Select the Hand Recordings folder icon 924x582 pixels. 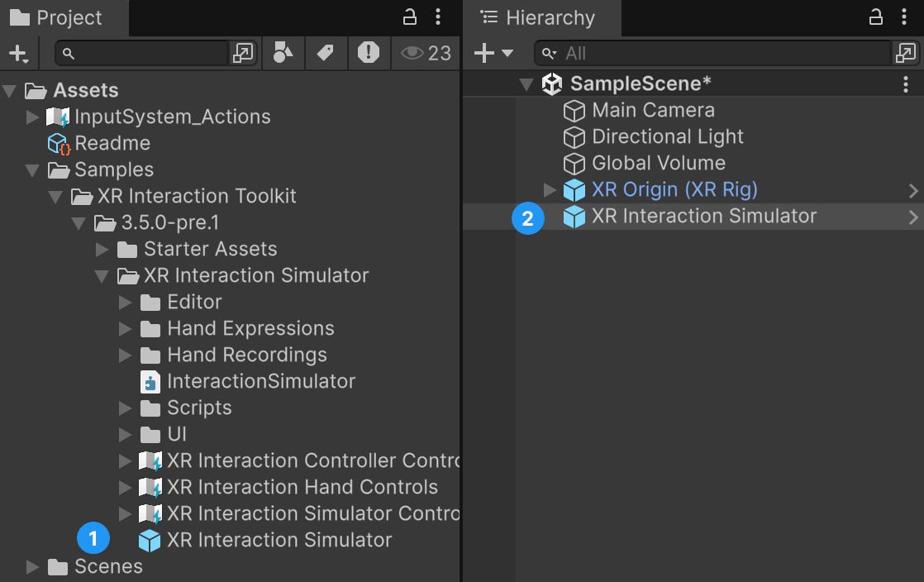(150, 355)
